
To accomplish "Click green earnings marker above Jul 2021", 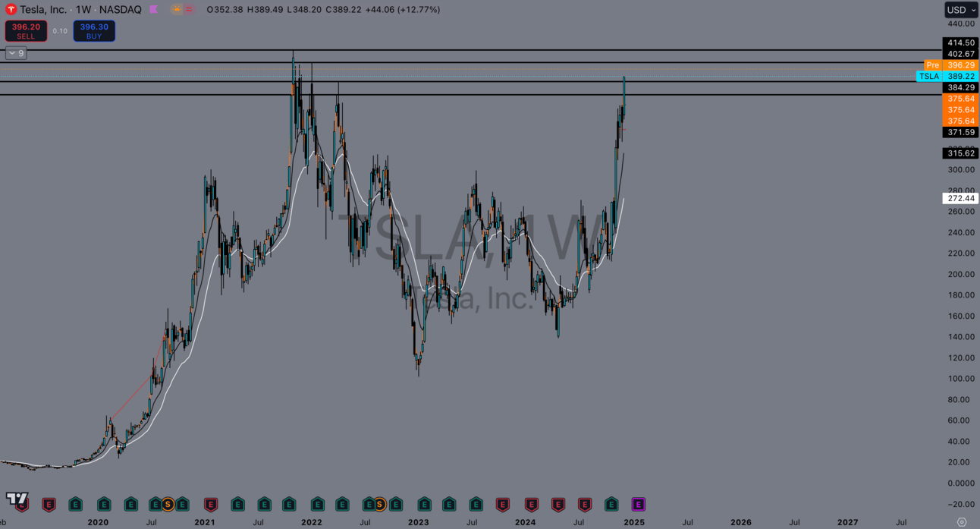I will click(264, 504).
